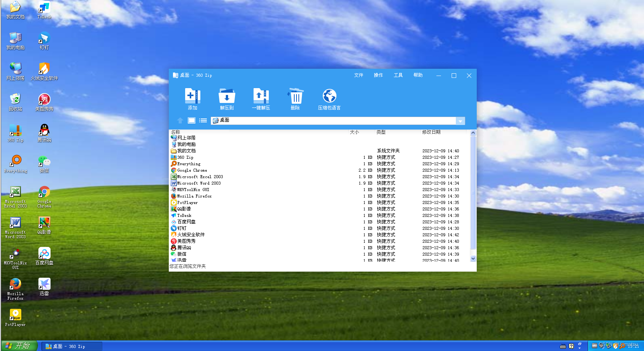The image size is (644, 351).
Task: Click the 钉钉 desktop icon
Action: point(44,41)
